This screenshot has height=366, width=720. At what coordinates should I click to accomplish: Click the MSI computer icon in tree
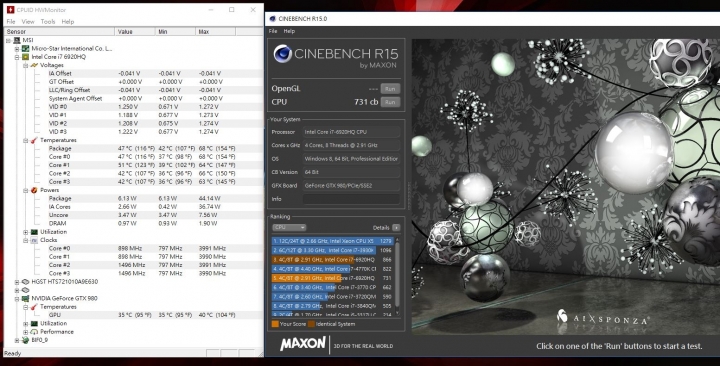[x=17, y=40]
